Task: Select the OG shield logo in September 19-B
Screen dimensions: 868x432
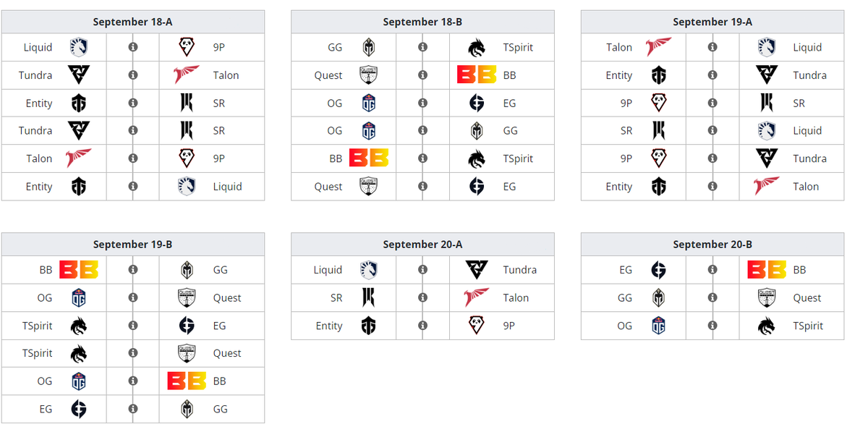Action: tap(79, 297)
